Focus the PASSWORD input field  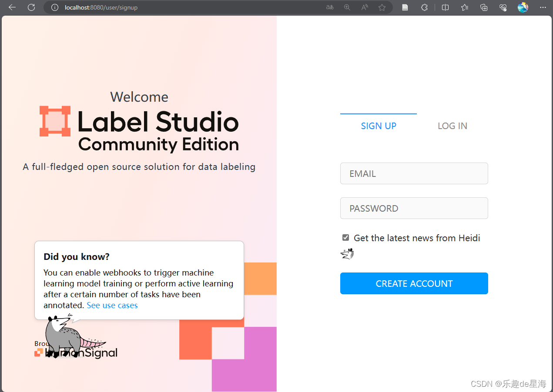[x=414, y=208]
